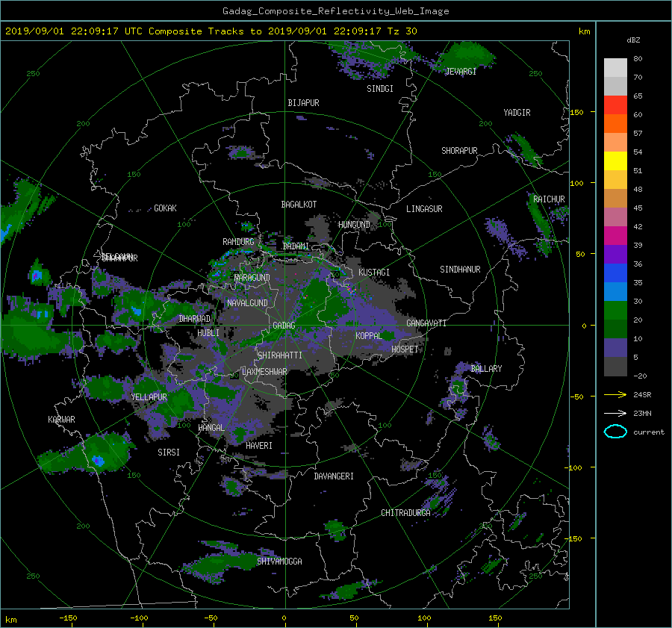Select the LINGASUR city label
The image size is (672, 628).
tap(424, 209)
